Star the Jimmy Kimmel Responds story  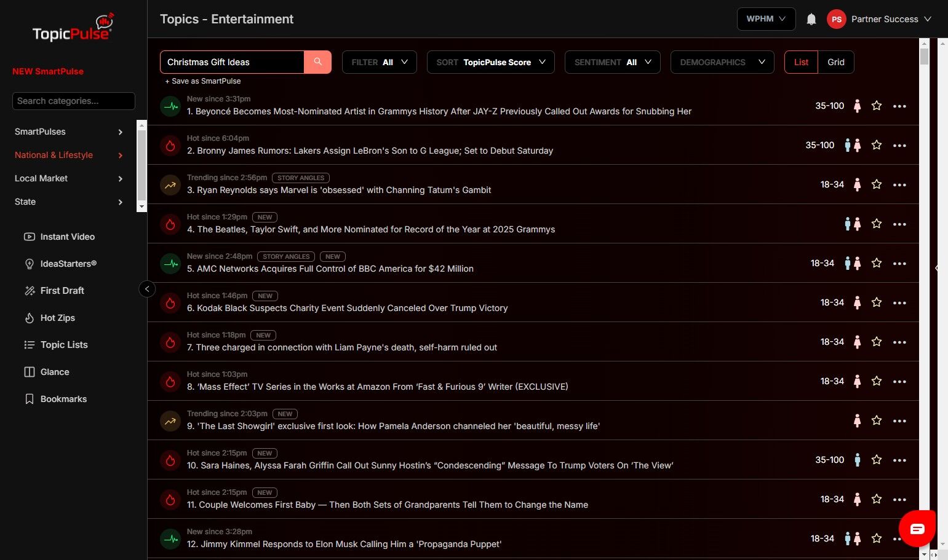877,538
